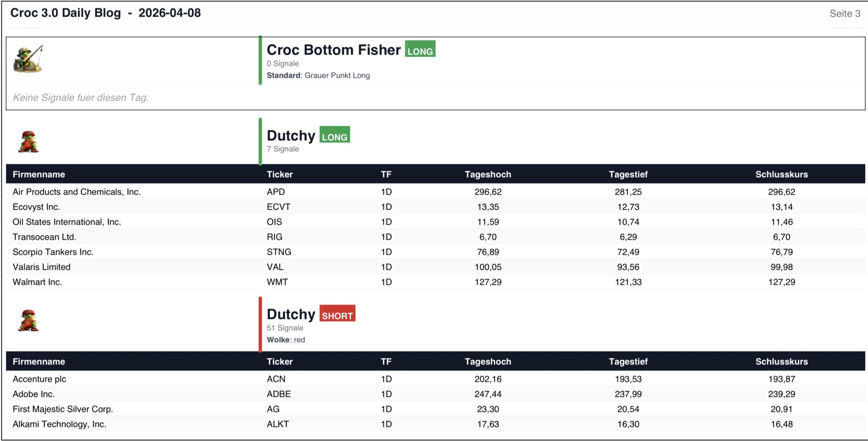Click the Dutchy Long section mascot icon
This screenshot has height=441, width=868.
(x=28, y=142)
